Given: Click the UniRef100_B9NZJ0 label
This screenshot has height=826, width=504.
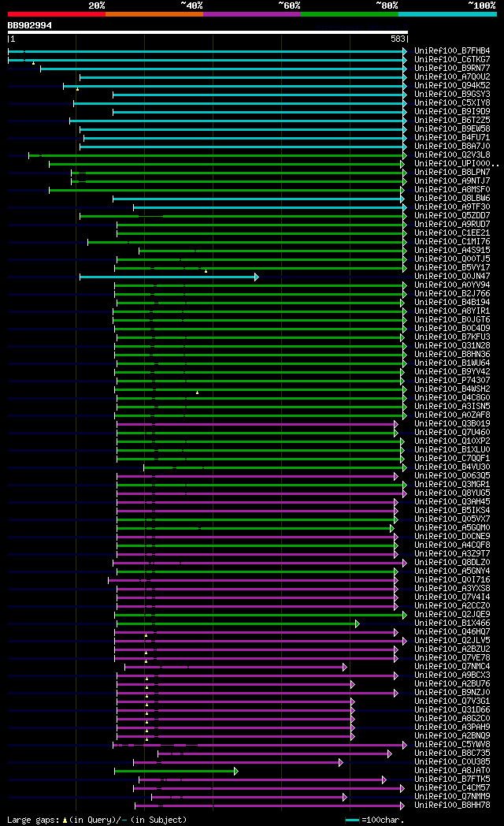Looking at the screenshot, I should (452, 692).
